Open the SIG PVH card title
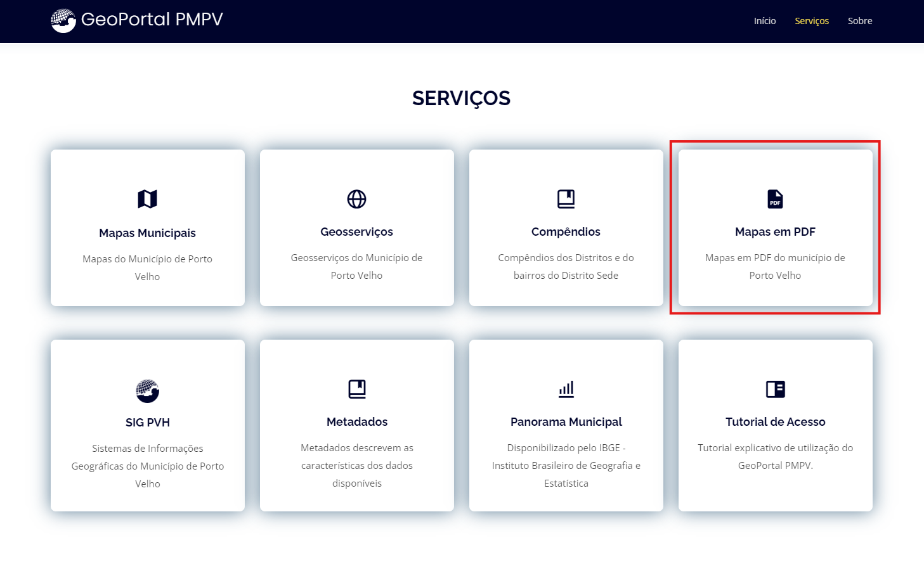Image resolution: width=924 pixels, height=583 pixels. click(x=148, y=423)
